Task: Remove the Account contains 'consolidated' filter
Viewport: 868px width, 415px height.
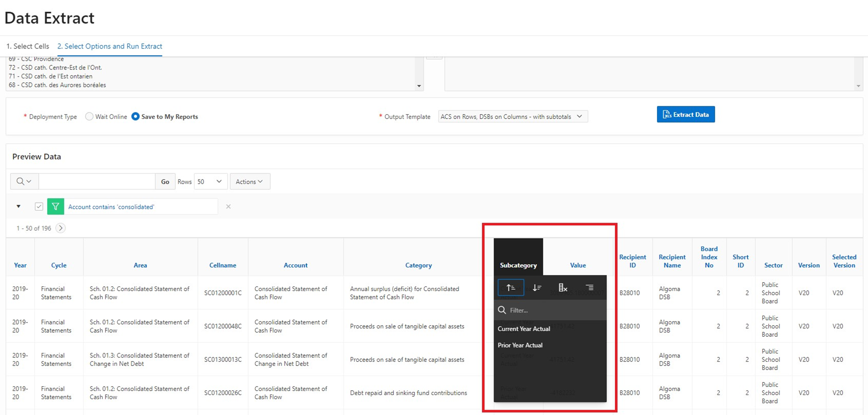Action: [228, 206]
